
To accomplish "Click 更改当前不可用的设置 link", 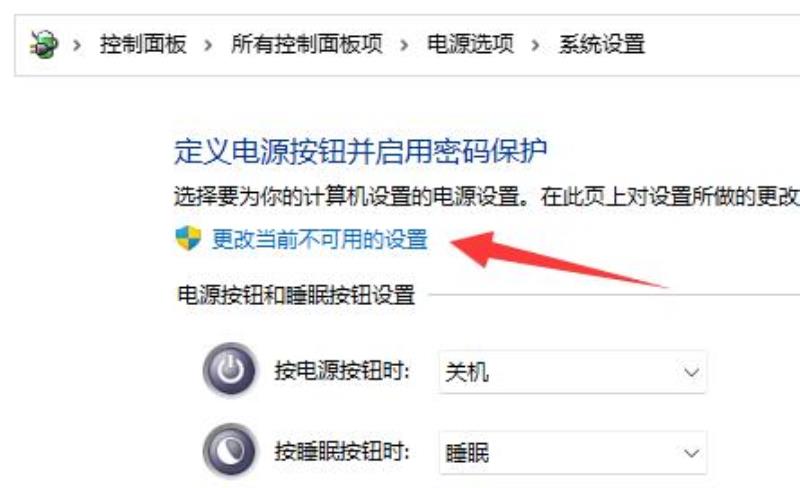I will pos(320,239).
